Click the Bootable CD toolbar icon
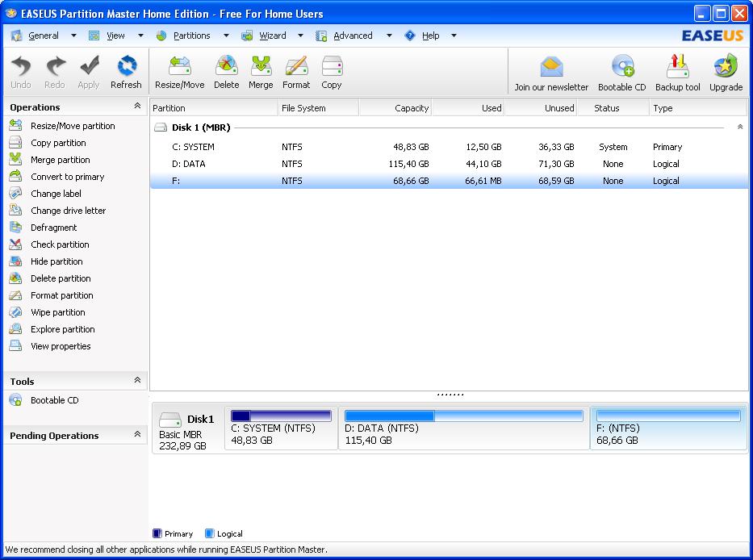The height and width of the screenshot is (560, 753). tap(622, 67)
